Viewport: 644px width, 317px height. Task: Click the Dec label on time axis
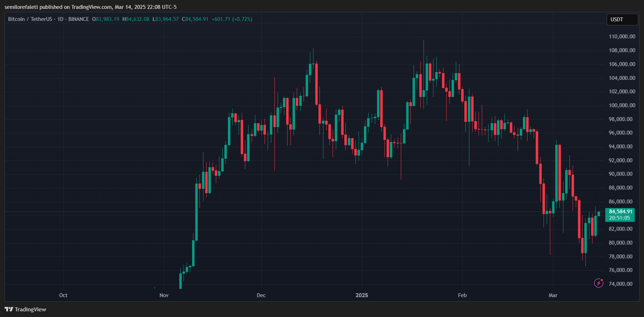[261, 295]
